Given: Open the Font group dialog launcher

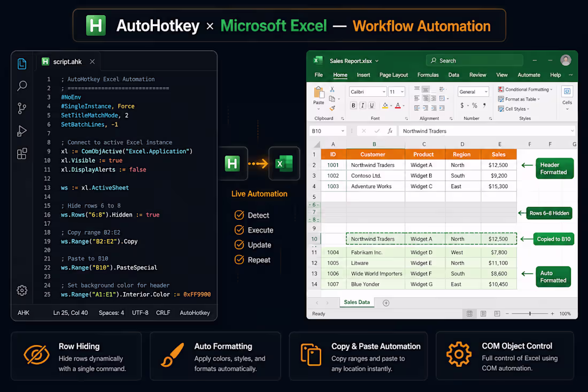Looking at the screenshot, I should click(406, 119).
